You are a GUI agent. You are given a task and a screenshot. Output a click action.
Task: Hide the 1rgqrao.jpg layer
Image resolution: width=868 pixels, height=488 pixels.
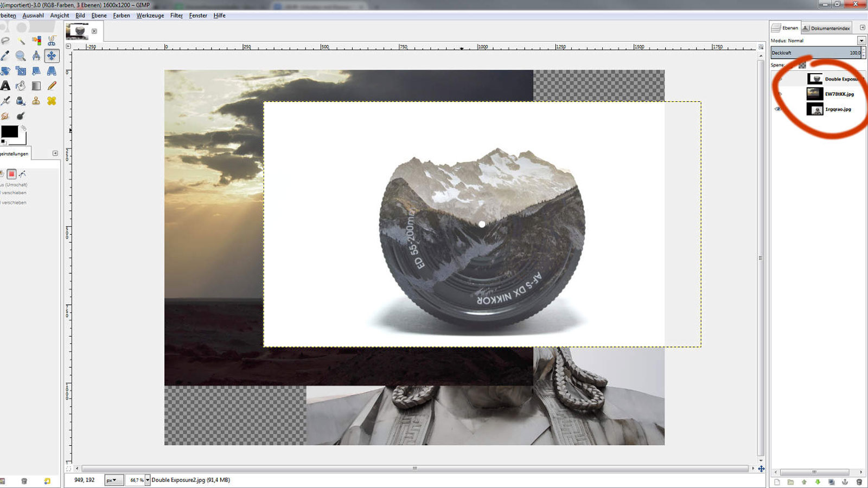click(778, 109)
